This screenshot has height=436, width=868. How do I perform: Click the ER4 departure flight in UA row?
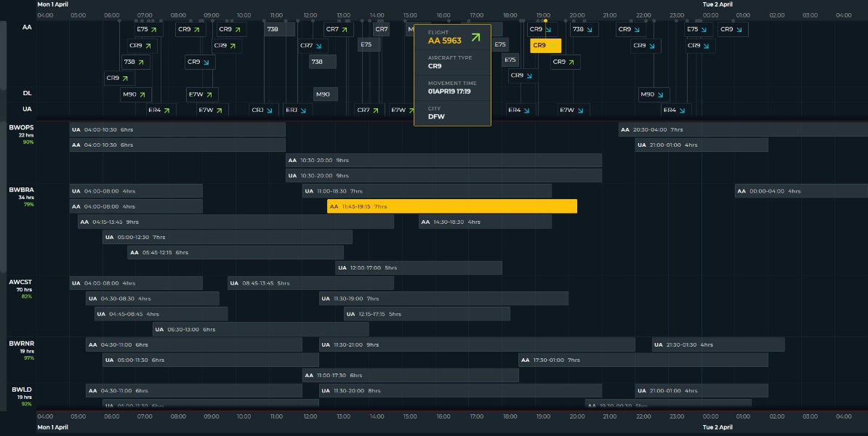pos(159,110)
